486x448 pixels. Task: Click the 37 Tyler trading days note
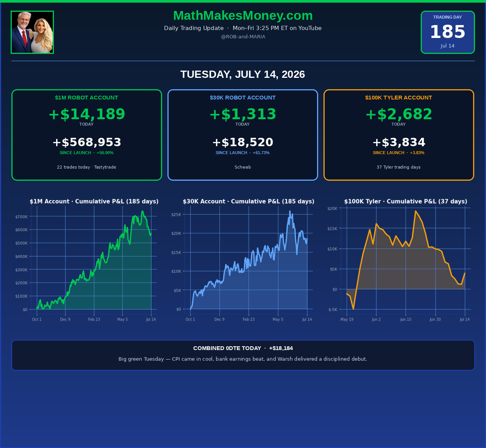point(399,167)
